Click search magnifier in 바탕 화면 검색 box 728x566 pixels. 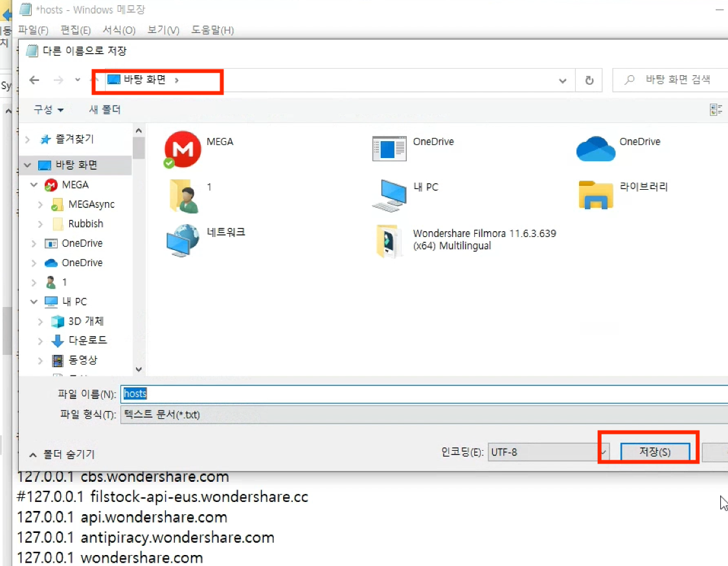point(629,80)
